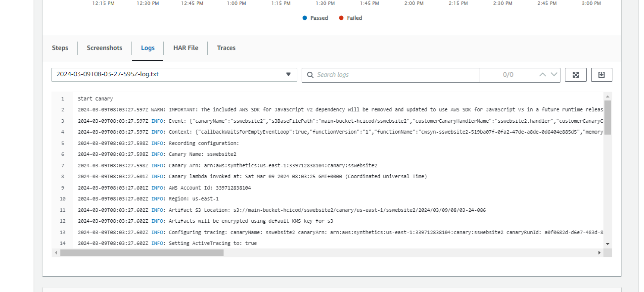This screenshot has height=292, width=644.
Task: Expand the log viewer to fullscreen
Action: point(576,75)
